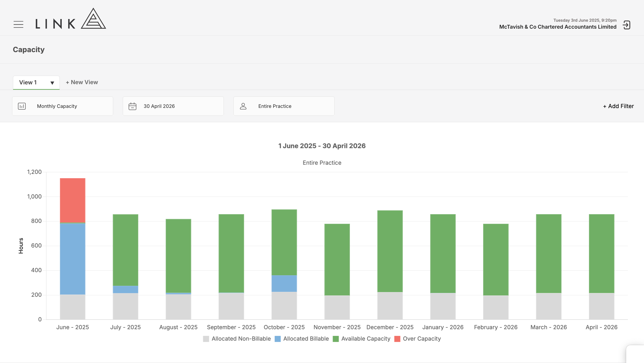
Task: Click the bar chart icon beside Monthly Capacity
Action: click(x=22, y=106)
